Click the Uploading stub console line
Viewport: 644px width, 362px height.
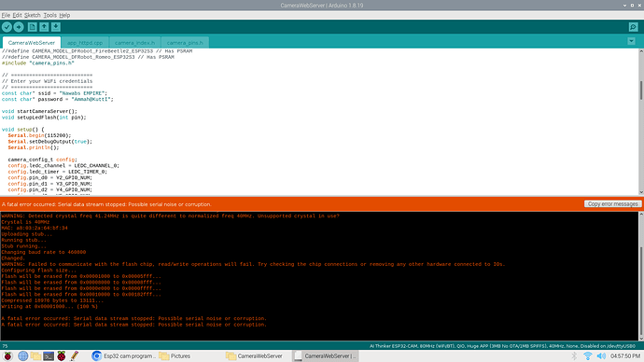[27, 234]
